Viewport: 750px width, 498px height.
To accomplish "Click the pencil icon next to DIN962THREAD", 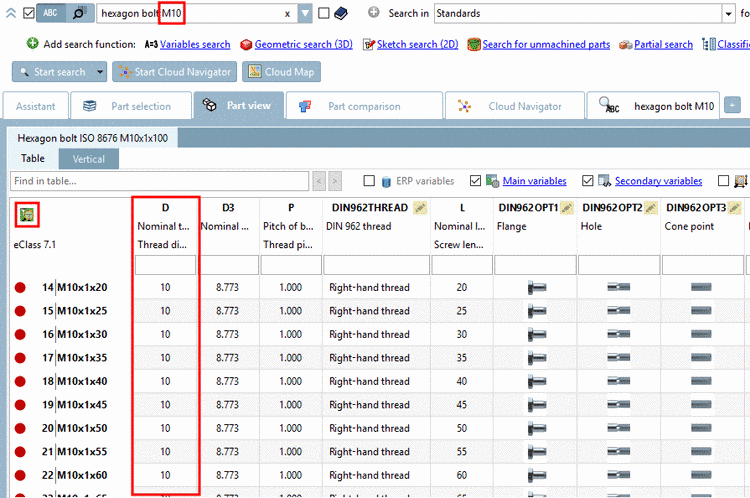I will [420, 208].
